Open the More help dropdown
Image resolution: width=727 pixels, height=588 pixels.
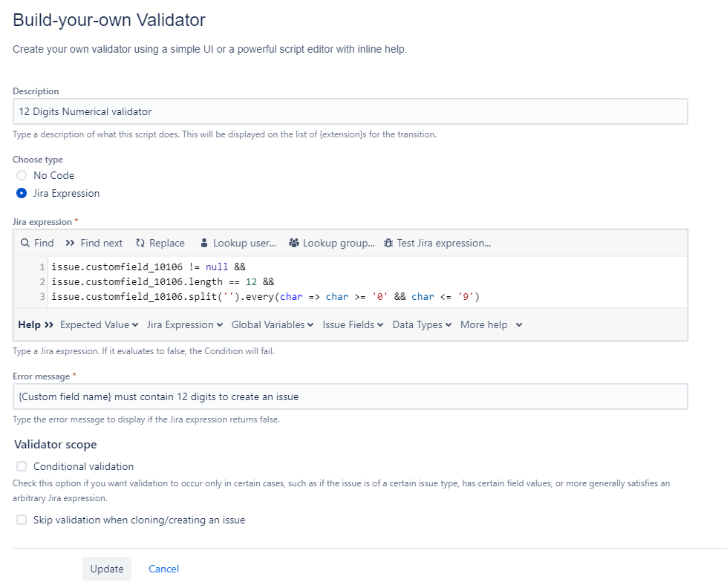(x=492, y=324)
